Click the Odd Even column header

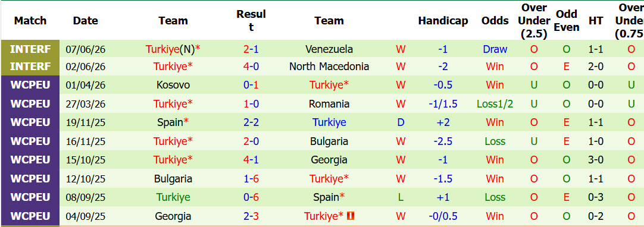coord(567,20)
